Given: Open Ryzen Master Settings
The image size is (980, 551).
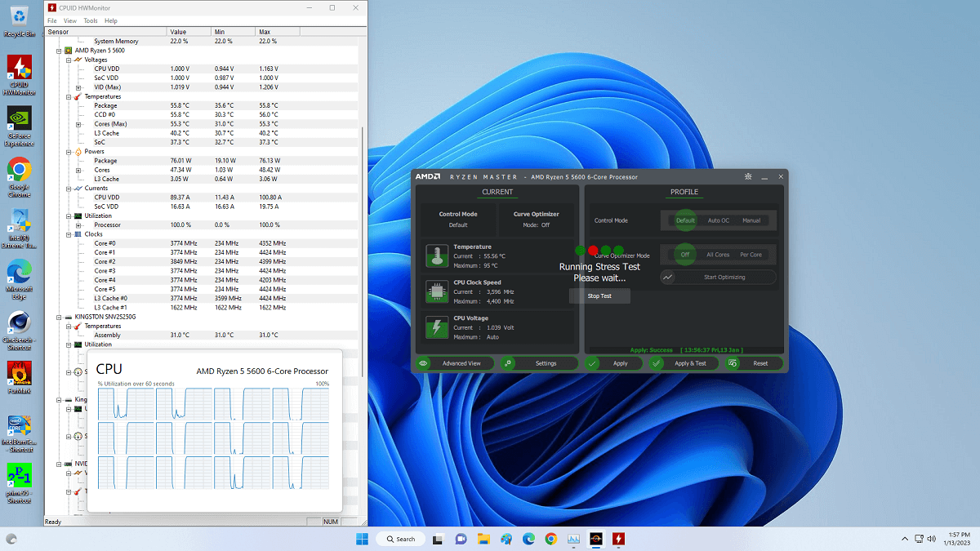Looking at the screenshot, I should [x=539, y=363].
